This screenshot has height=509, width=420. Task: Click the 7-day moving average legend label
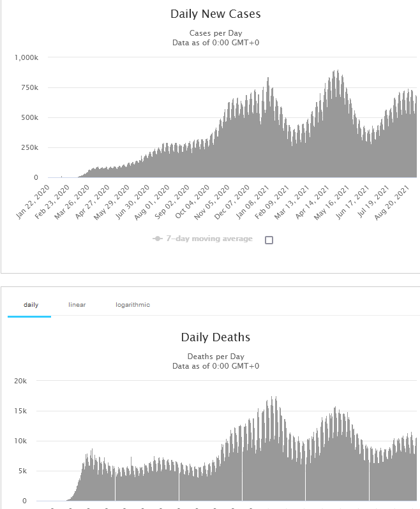point(210,239)
